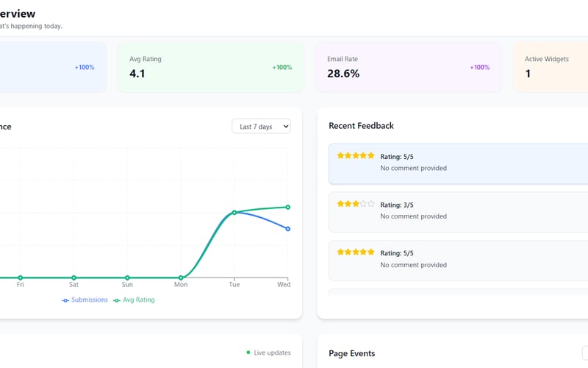Screen dimensions: 588x368
Task: Click the +100% badge on Email Rate
Action: [480, 67]
